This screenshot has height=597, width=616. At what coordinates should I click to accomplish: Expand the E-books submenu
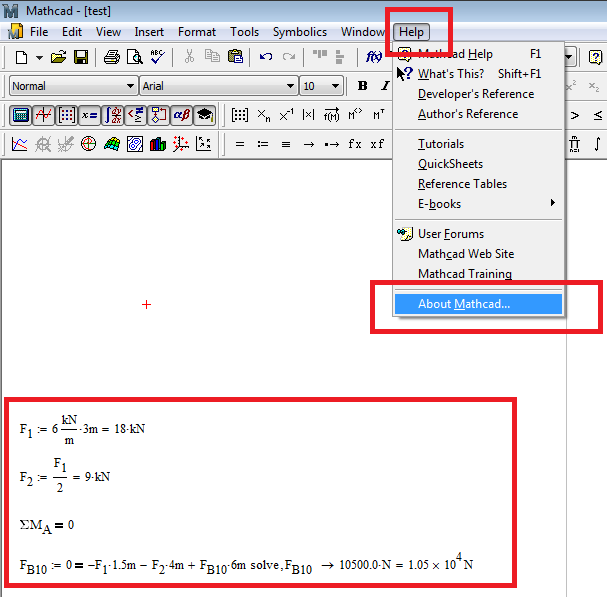478,204
